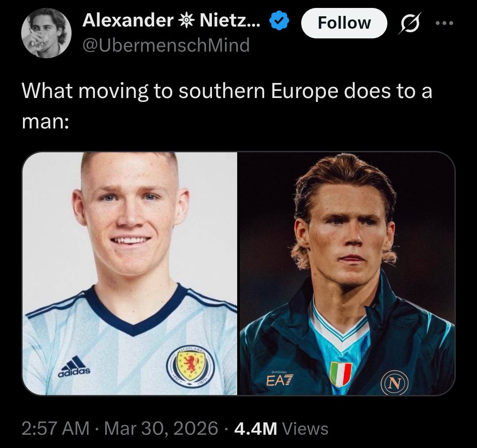Open the Grok slashed-circle icon beside Follow

pyautogui.click(x=410, y=23)
